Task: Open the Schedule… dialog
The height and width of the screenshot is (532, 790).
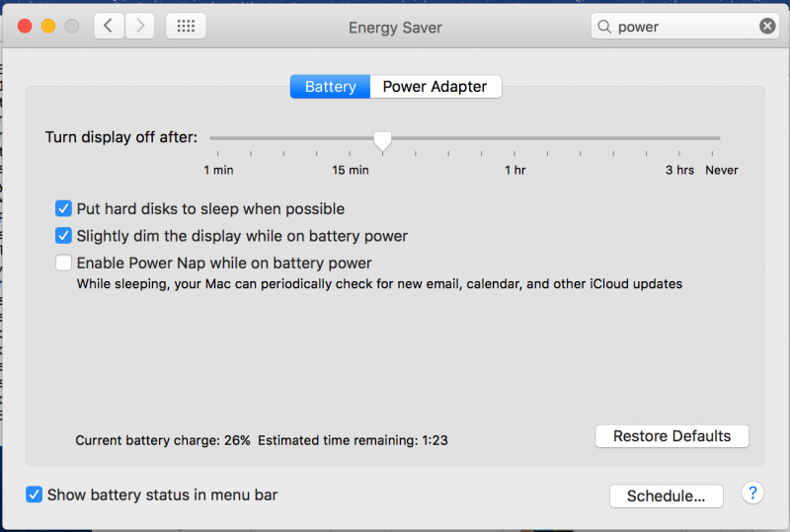Action: pyautogui.click(x=666, y=495)
